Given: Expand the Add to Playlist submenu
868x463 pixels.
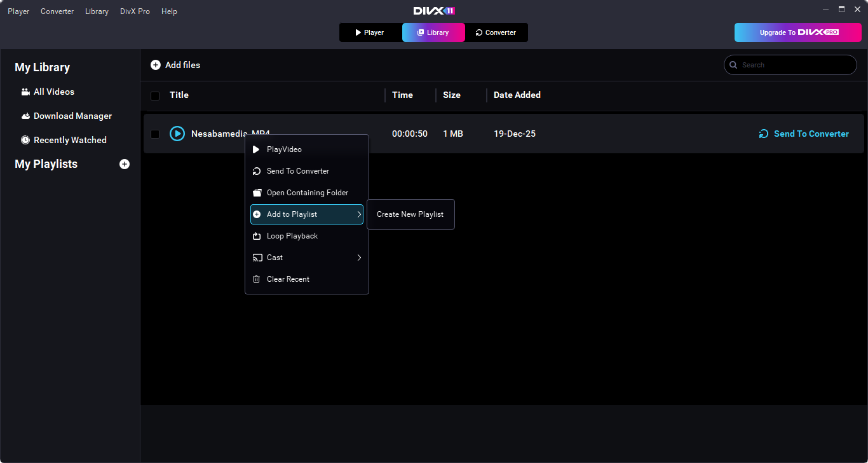Looking at the screenshot, I should click(359, 214).
